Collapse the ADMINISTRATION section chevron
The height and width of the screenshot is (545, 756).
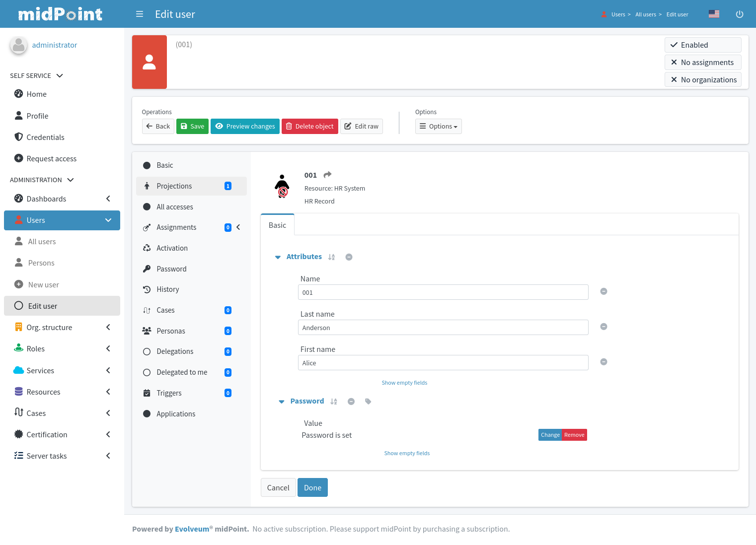[70, 179]
